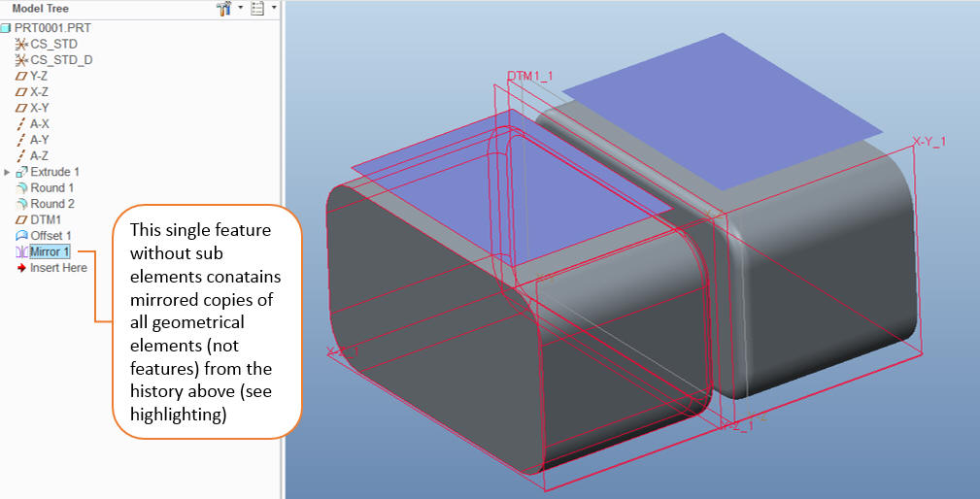Click the offset icon beside Offset 1

[21, 236]
